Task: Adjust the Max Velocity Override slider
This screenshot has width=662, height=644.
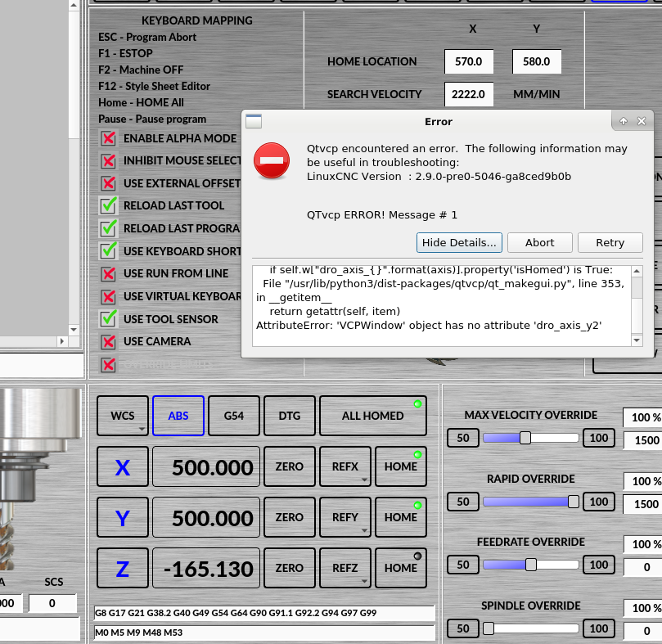Action: tap(531, 438)
